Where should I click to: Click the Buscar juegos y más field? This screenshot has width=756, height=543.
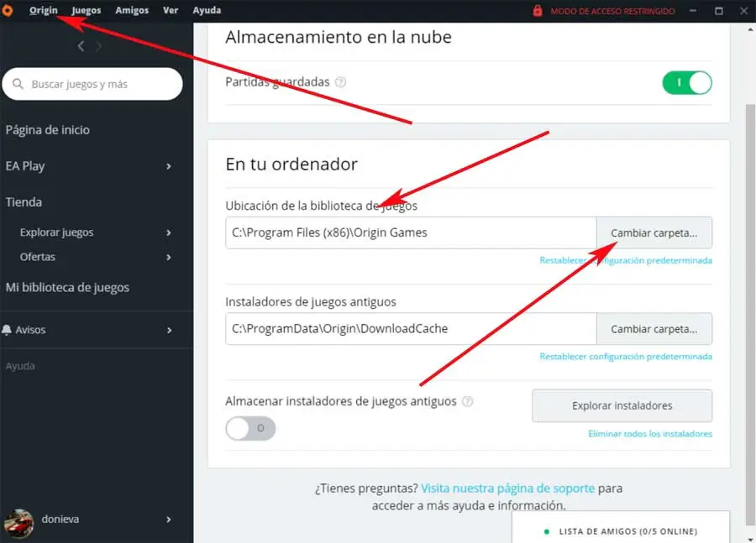92,84
